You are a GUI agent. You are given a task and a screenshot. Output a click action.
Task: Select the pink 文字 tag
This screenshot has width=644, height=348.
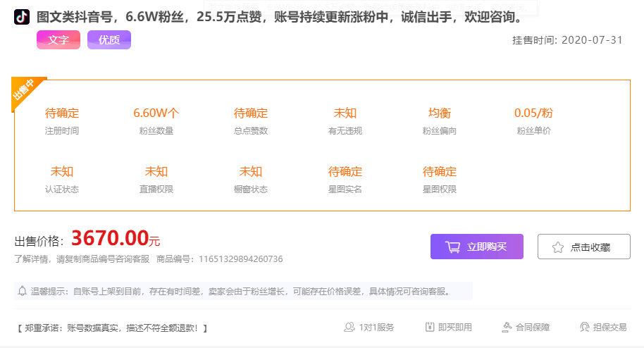click(x=58, y=40)
